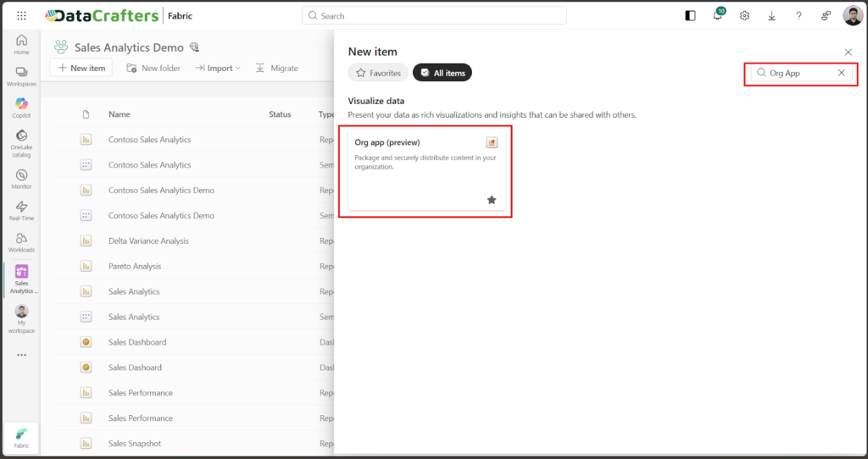Open the Settings gear icon
The image size is (868, 459).
tap(744, 15)
